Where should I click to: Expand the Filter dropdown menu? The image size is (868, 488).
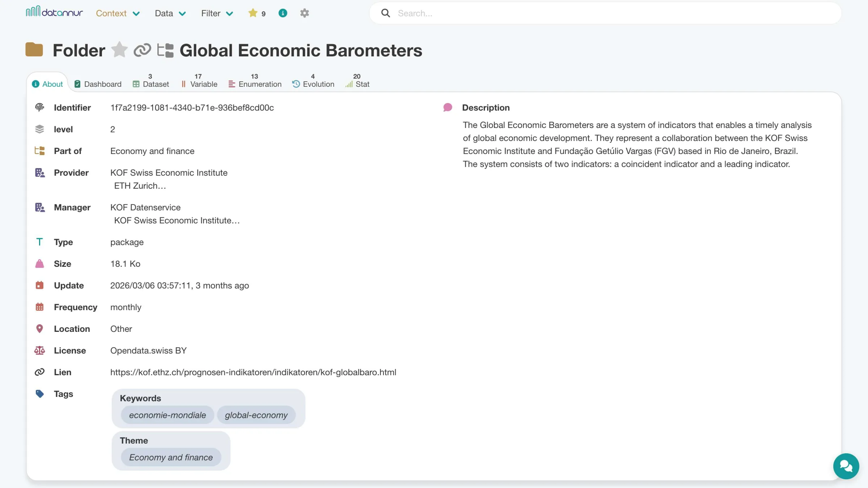click(x=217, y=13)
